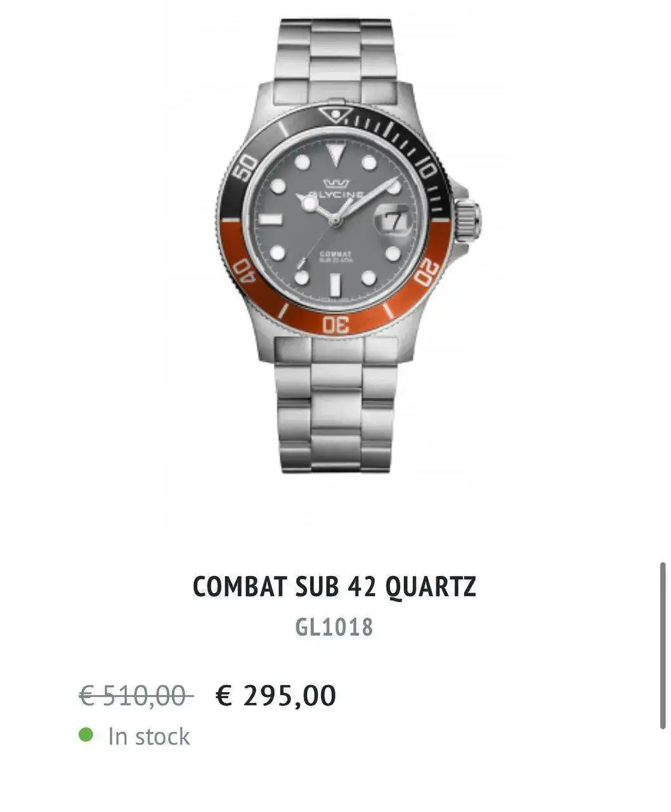The width and height of the screenshot is (671, 812).
Task: Select the discounted € 295,00 price
Action: [276, 695]
